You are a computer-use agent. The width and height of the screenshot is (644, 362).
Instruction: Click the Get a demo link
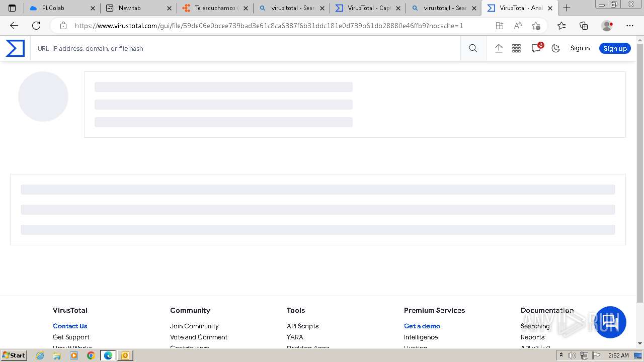click(x=422, y=326)
